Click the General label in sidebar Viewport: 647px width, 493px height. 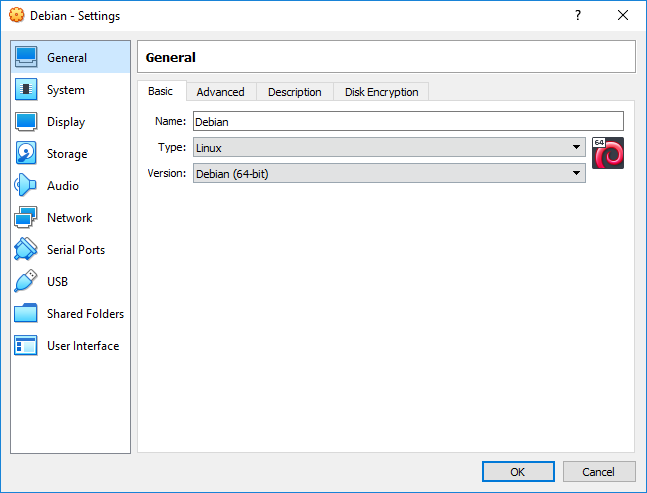tap(67, 58)
